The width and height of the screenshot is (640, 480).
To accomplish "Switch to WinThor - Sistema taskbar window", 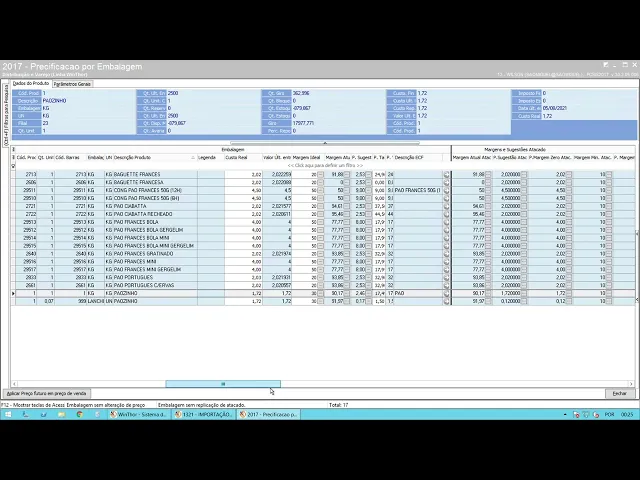I will [139, 414].
